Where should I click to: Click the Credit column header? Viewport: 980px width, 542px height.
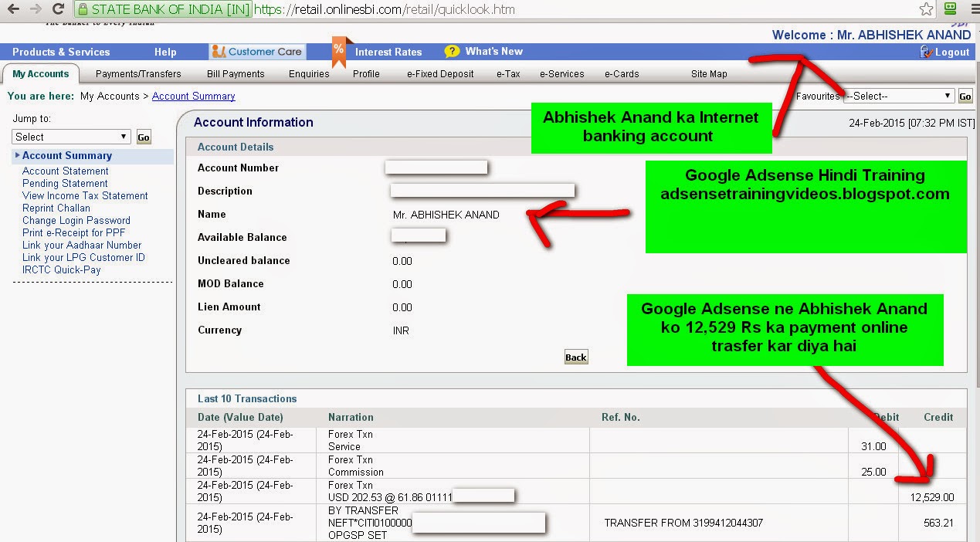938,417
